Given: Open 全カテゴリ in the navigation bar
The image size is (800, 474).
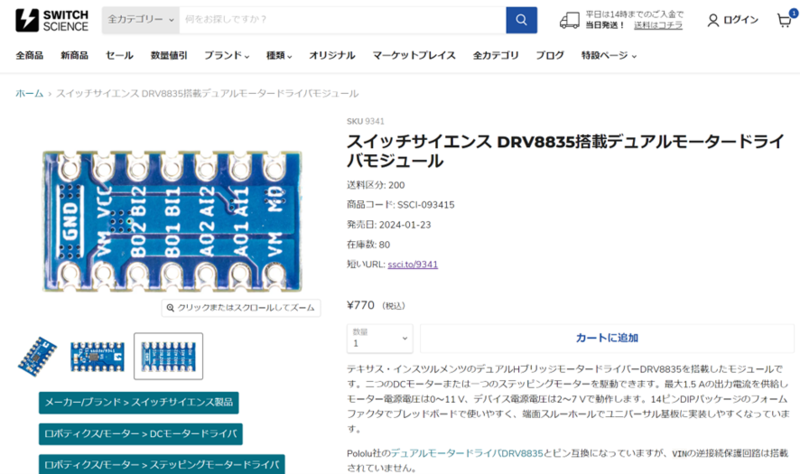Looking at the screenshot, I should click(495, 56).
